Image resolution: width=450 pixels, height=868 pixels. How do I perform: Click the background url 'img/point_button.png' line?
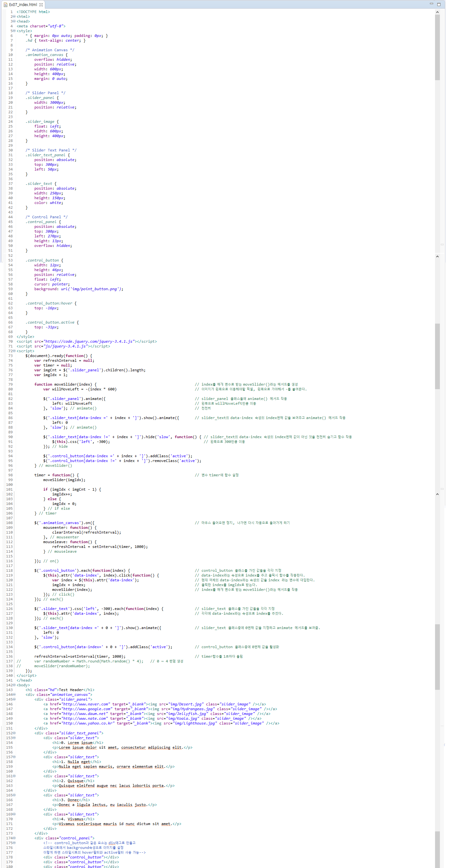click(79, 289)
